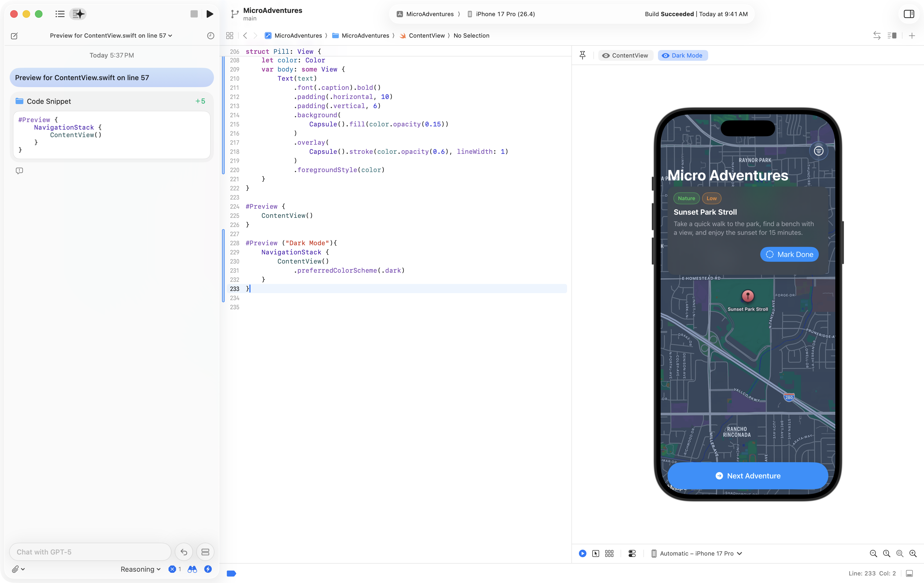Toggle the debug area panel
The image size is (924, 583).
[909, 573]
